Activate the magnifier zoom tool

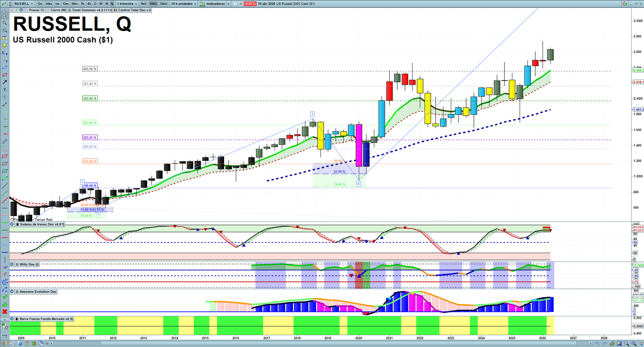pos(4,23)
